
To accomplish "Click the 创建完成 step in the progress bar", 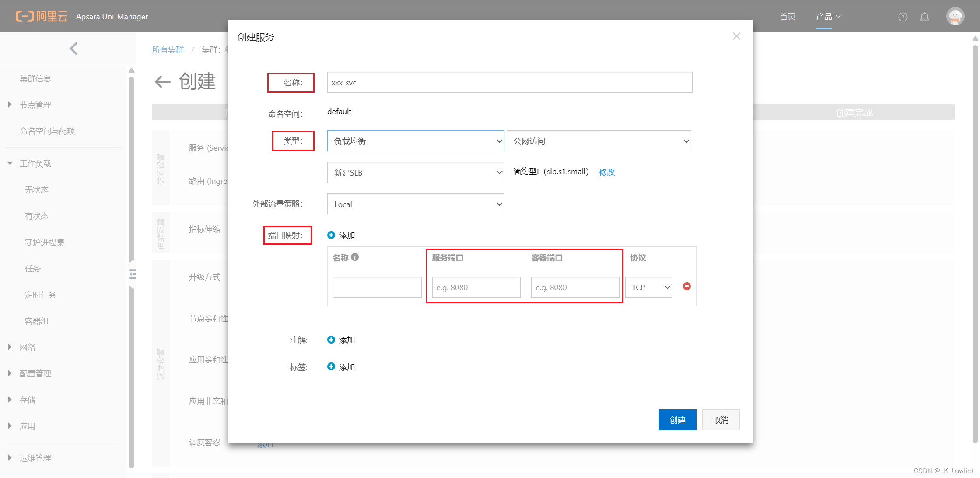I will pos(854,112).
